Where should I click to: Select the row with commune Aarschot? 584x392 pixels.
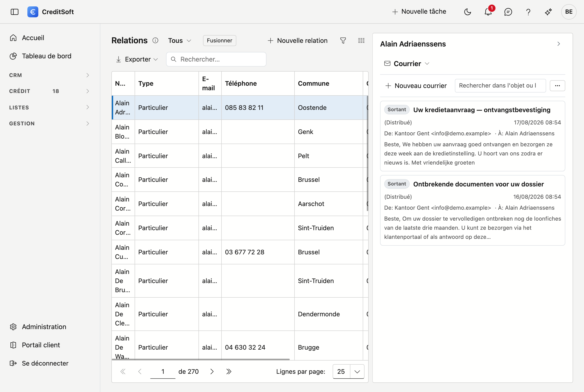coord(240,204)
